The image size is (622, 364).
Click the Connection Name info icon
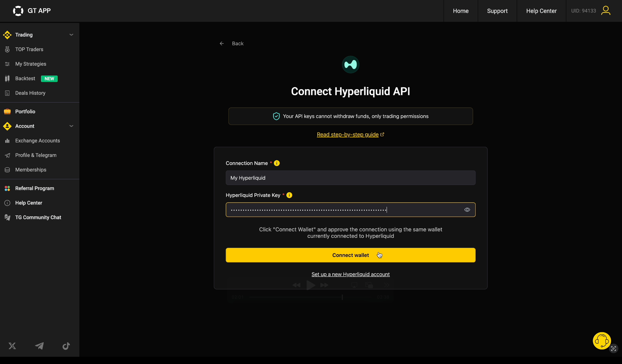[x=277, y=163]
